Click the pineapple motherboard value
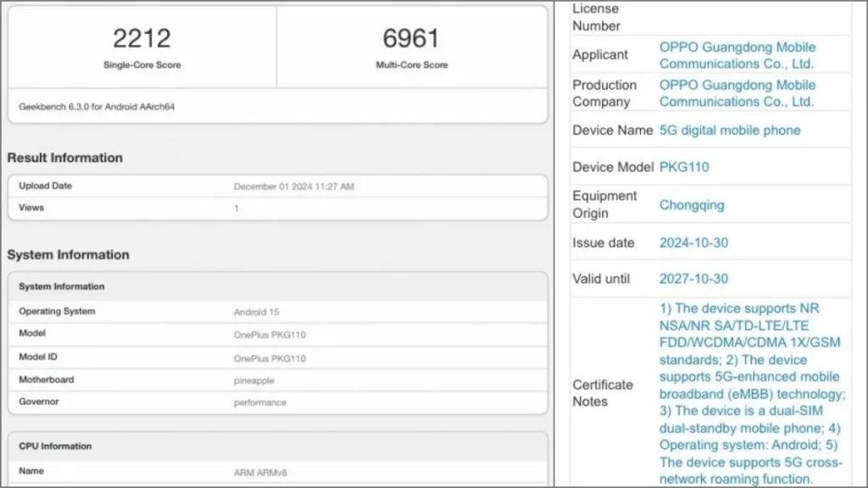This screenshot has width=868, height=488. 254,380
